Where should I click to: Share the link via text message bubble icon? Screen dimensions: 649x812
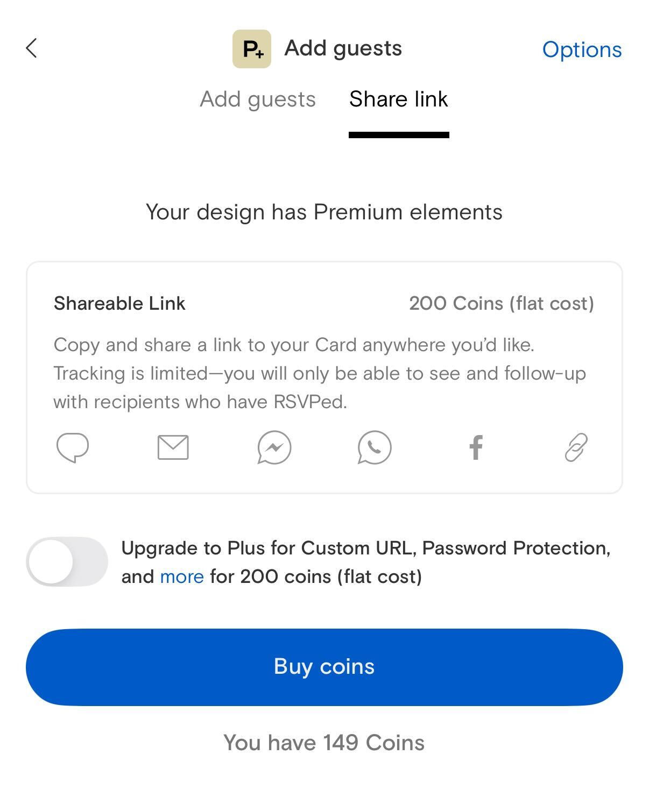73,447
